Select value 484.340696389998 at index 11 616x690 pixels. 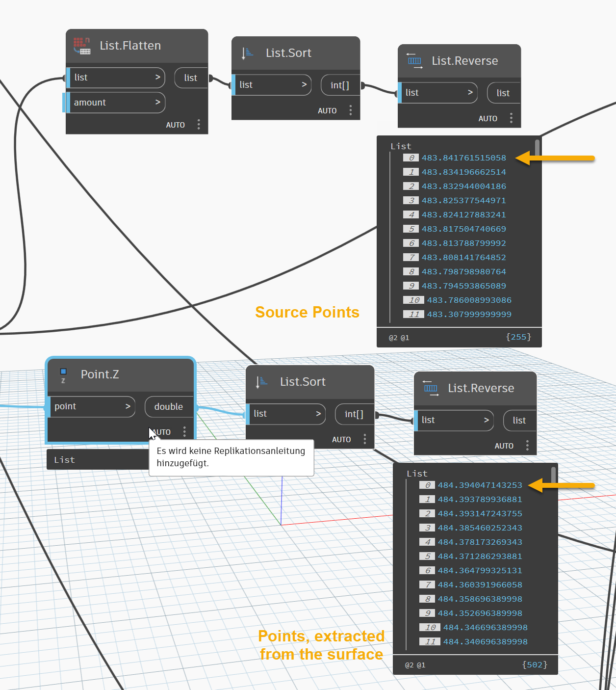coord(486,642)
